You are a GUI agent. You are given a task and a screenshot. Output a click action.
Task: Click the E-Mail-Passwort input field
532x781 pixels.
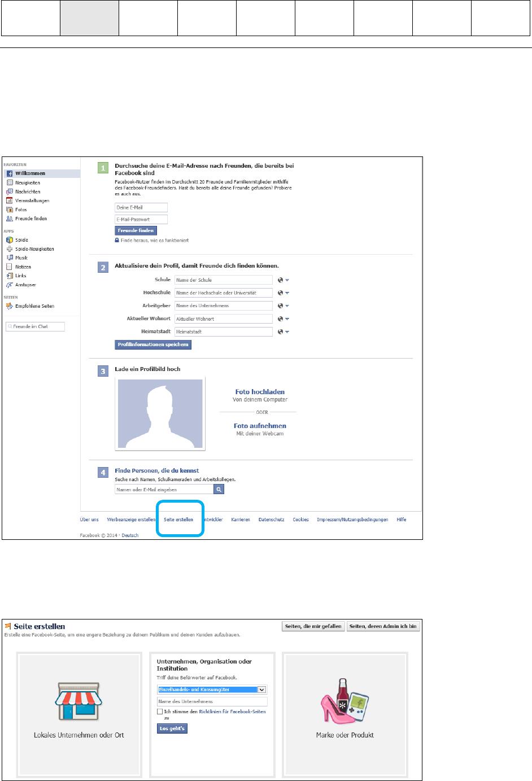[x=141, y=219]
